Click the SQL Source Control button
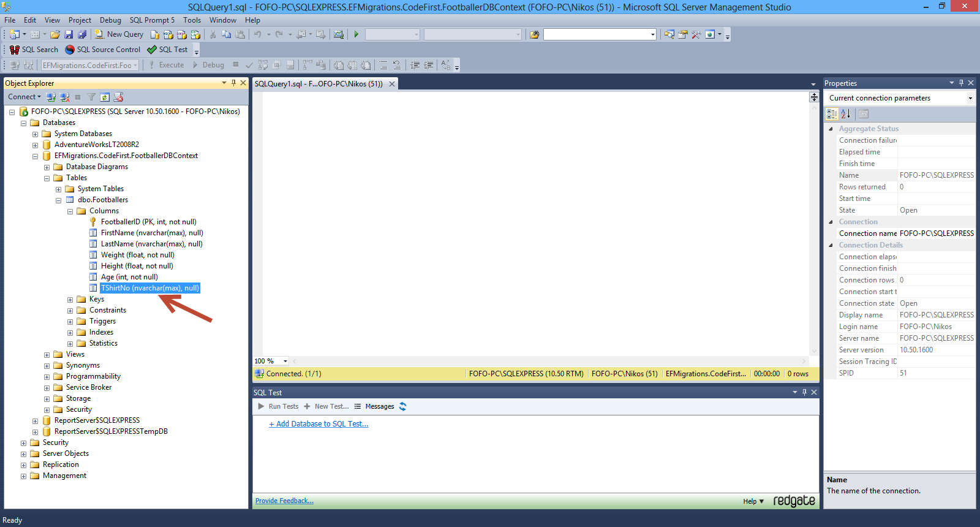Viewport: 980px width, 527px height. click(x=103, y=50)
